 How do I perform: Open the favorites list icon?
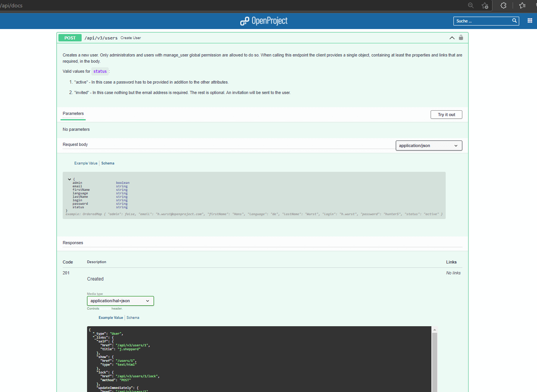(x=522, y=5)
